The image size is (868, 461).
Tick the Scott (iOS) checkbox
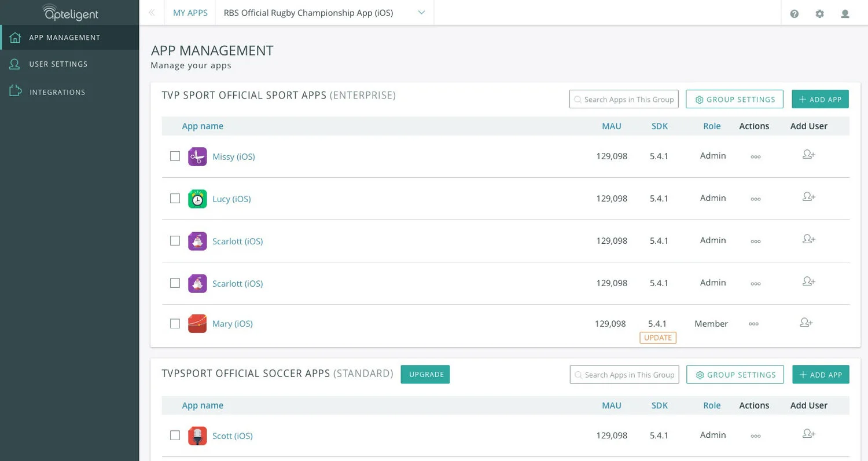pyautogui.click(x=175, y=436)
